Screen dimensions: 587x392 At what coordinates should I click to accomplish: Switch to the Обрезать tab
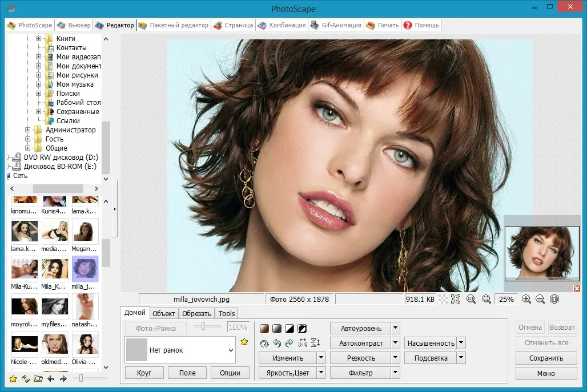196,313
